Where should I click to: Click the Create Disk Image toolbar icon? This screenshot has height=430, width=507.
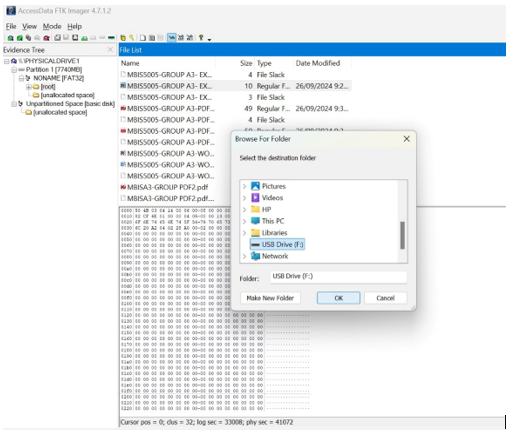pyautogui.click(x=57, y=38)
